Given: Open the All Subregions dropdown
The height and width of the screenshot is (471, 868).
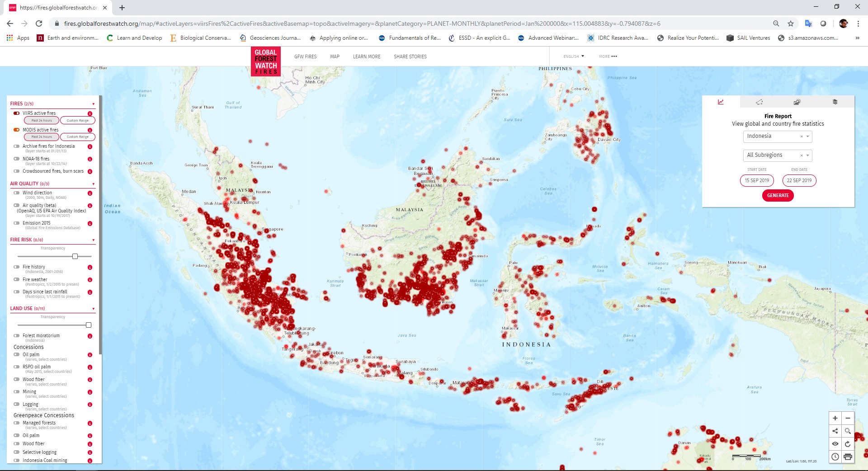Looking at the screenshot, I should click(x=807, y=155).
